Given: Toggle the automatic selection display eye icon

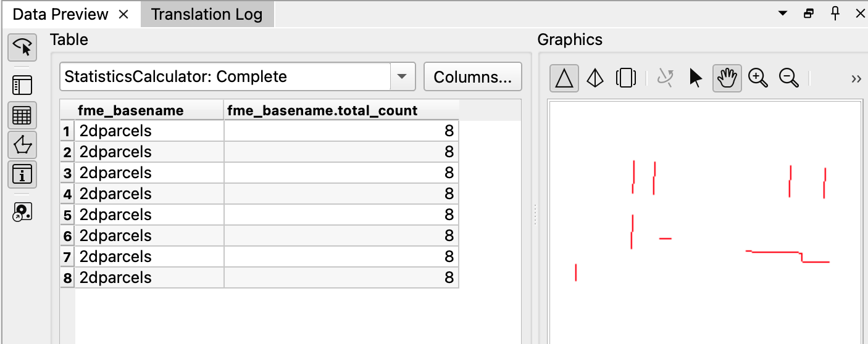Looking at the screenshot, I should click(22, 47).
